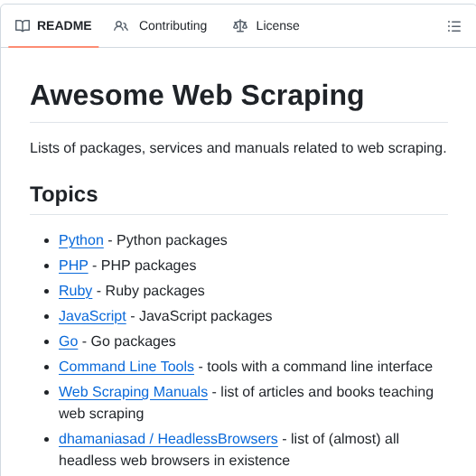Click the 'Lists of packages, services' description

(238, 148)
